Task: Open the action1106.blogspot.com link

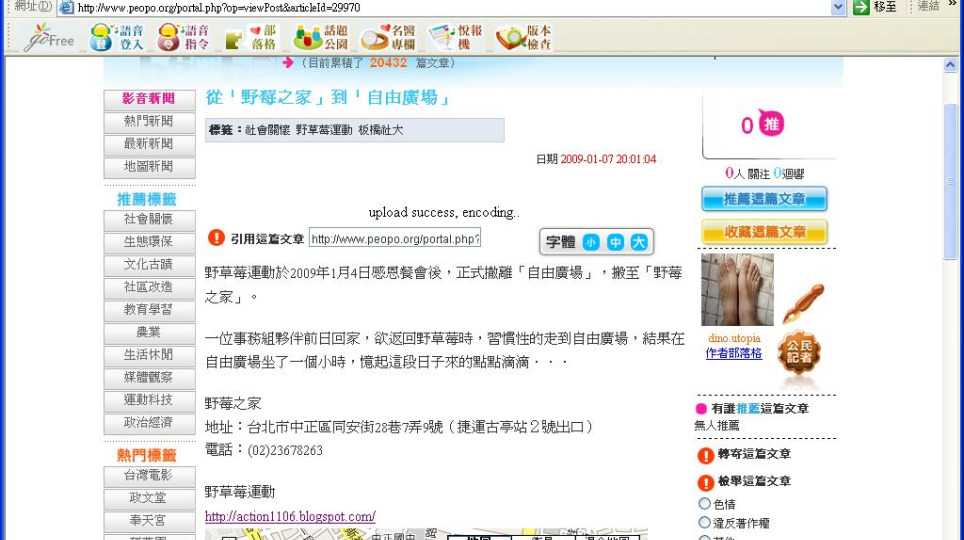Action: [290, 517]
